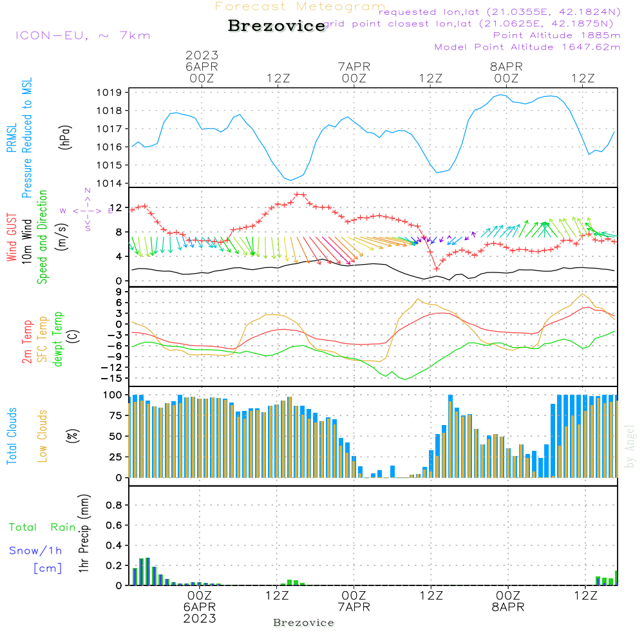
Task: Click the '(hPa)' unit label
Action: 65,137
